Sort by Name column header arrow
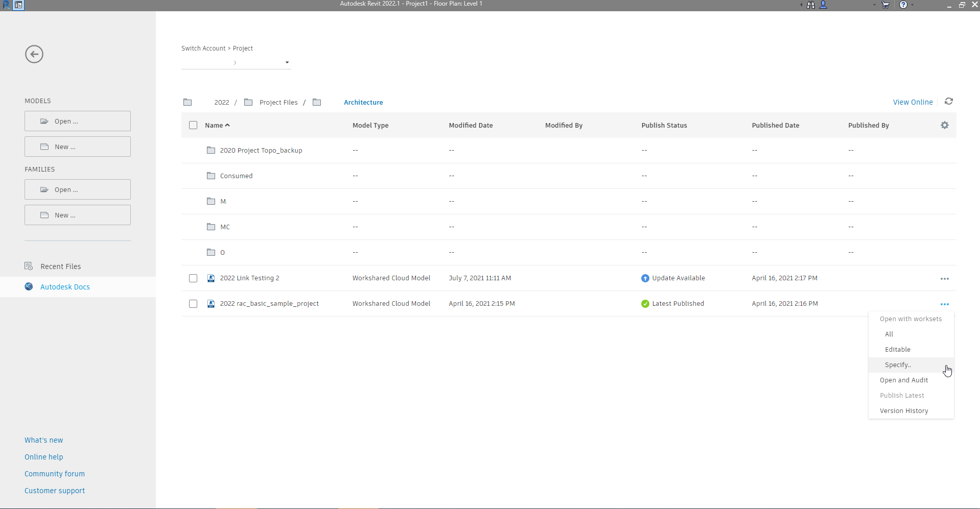Screen dimensions: 980x509 tap(227, 125)
